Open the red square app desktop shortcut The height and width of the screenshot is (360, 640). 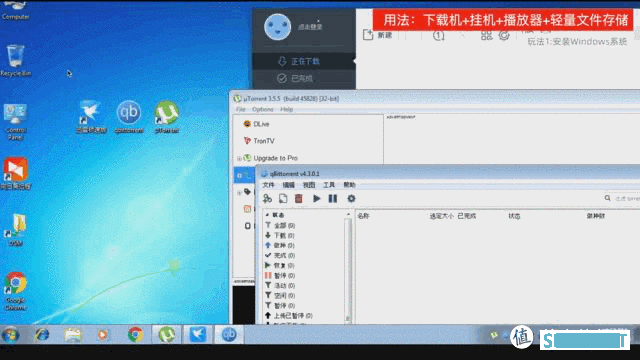tap(16, 173)
